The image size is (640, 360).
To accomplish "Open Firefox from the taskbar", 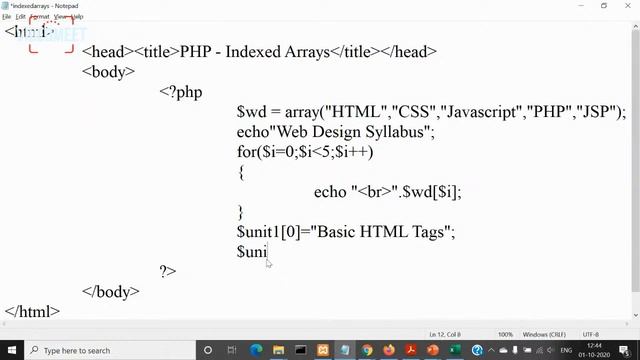I will (x=389, y=350).
